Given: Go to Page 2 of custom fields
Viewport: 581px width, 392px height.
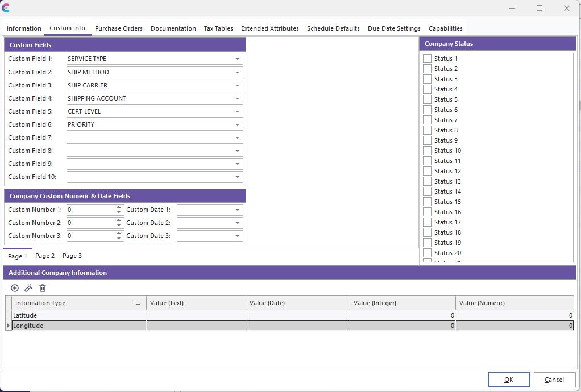Looking at the screenshot, I should (x=45, y=256).
